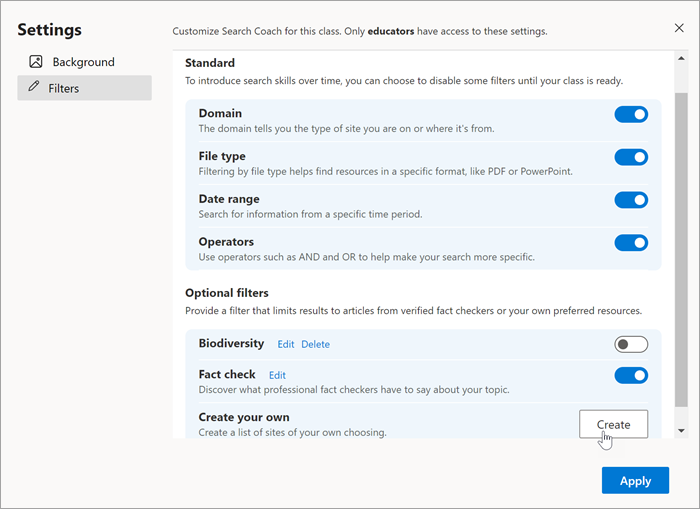Click the Background picture icon
This screenshot has width=700, height=509.
(36, 62)
